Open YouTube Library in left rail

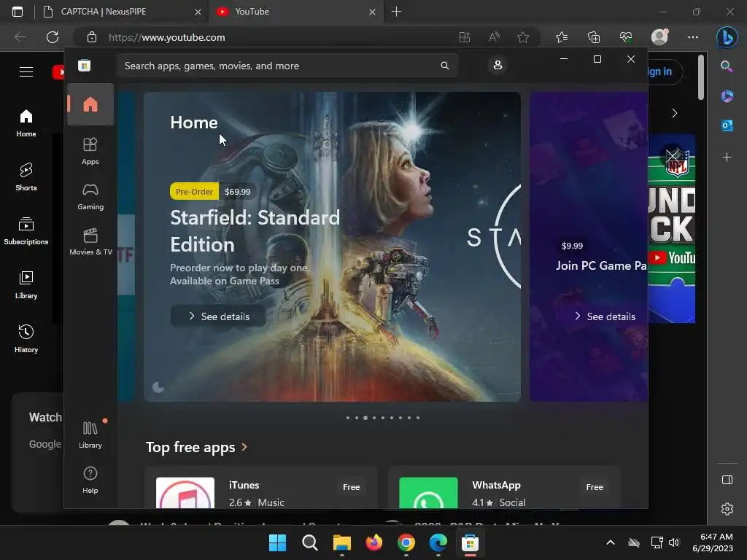click(x=26, y=284)
